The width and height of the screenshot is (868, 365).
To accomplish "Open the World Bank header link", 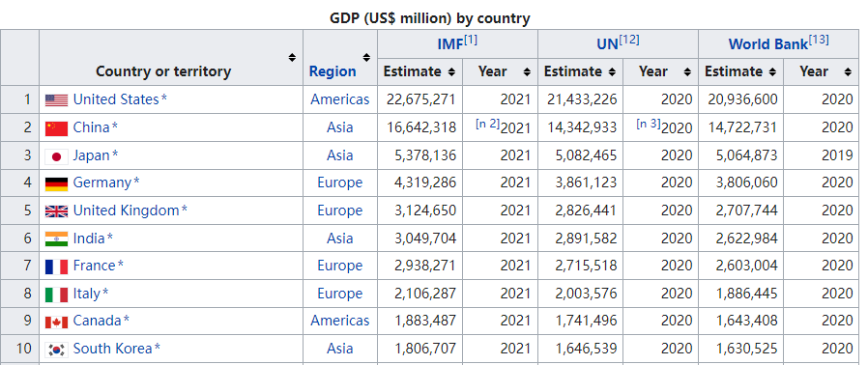I will [x=768, y=44].
